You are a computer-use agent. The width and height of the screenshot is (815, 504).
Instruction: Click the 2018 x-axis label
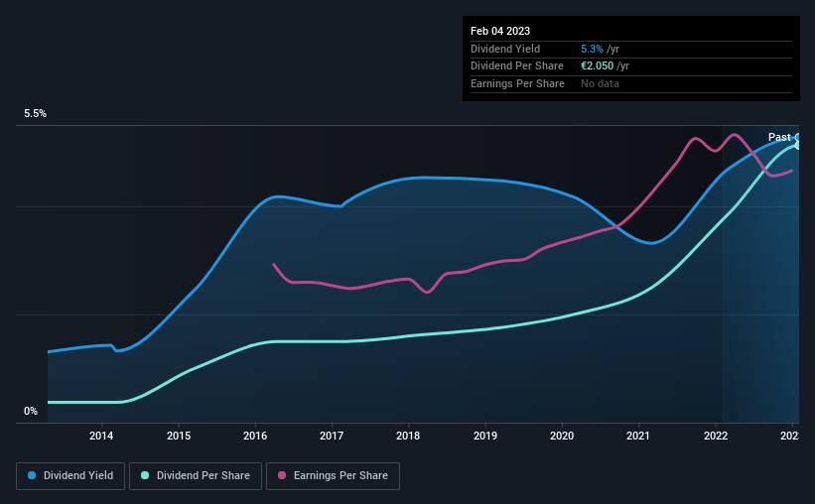pos(408,436)
